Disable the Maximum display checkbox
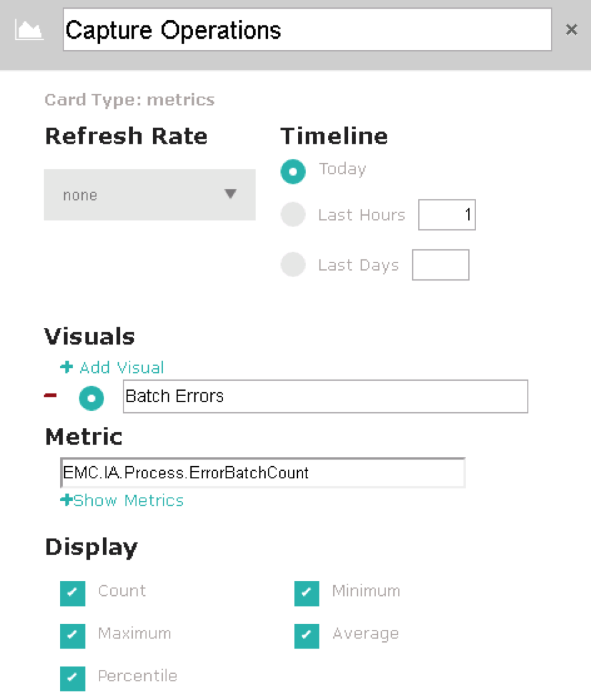The width and height of the screenshot is (591, 700). (x=73, y=636)
